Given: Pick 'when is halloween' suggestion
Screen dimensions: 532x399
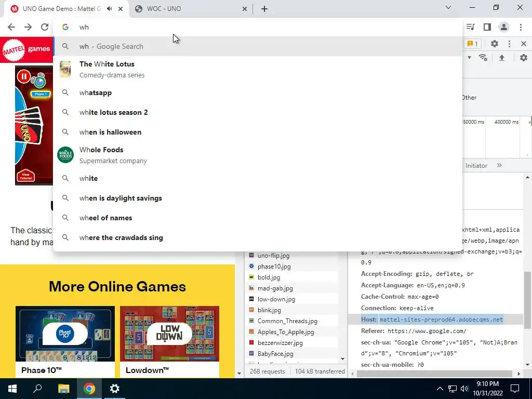Looking at the screenshot, I should [258, 132].
